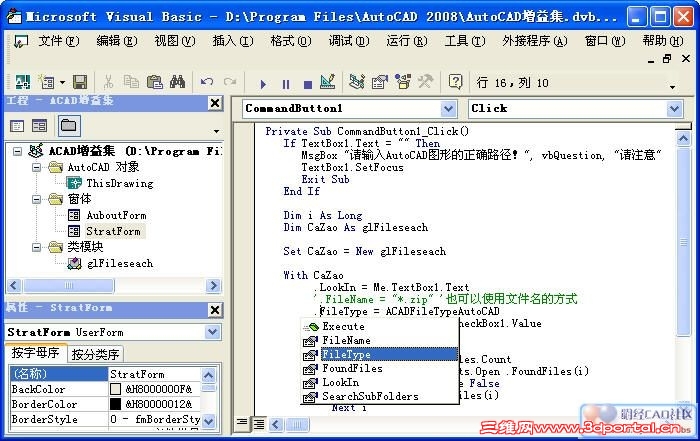Select glFileseach class module in tree
The image size is (700, 441).
(x=120, y=263)
